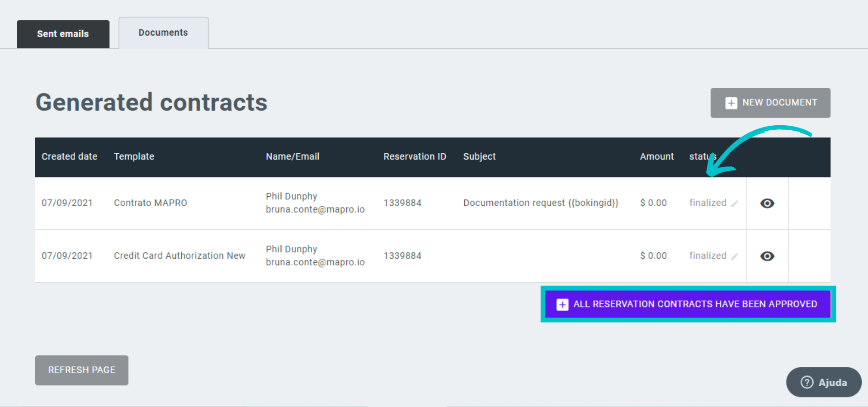Click the Created date column header
Screen dimensions: 868x407
click(70, 156)
